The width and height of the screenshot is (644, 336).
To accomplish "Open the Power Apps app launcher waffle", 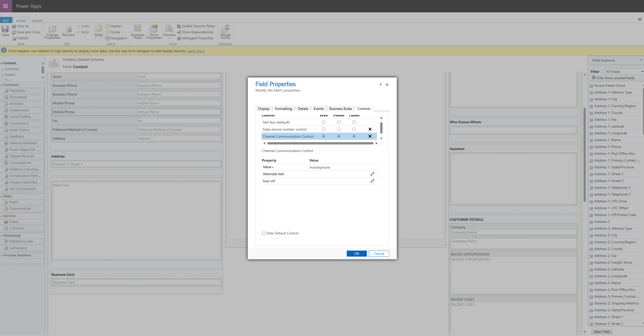I will point(6,6).
